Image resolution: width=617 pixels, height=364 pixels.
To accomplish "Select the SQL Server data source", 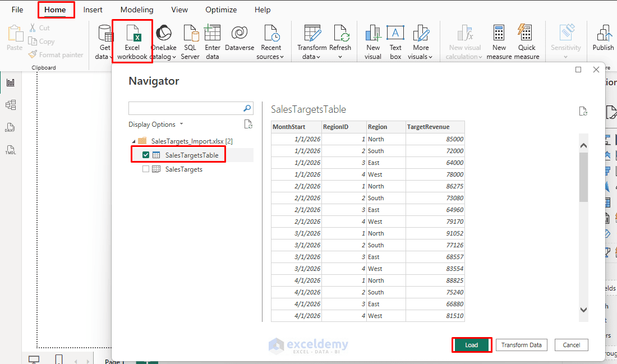I will (191, 42).
